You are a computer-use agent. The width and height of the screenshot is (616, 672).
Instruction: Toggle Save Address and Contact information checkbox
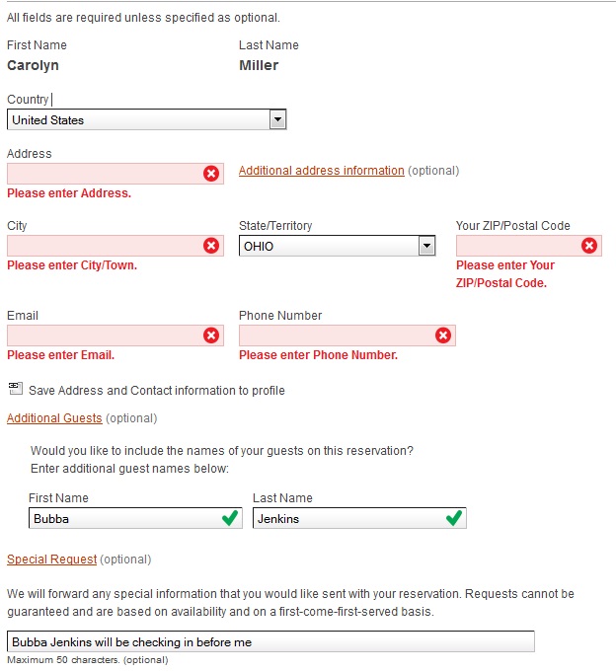16,389
